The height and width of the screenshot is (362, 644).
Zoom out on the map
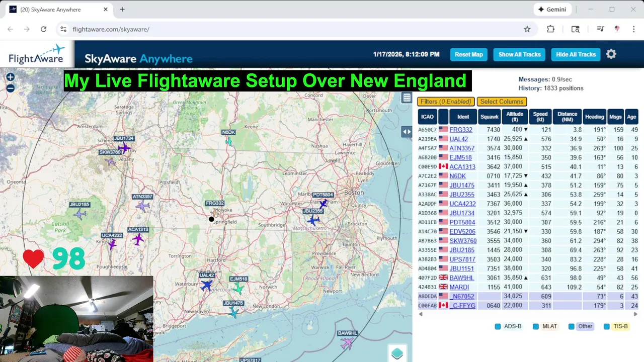point(10,88)
